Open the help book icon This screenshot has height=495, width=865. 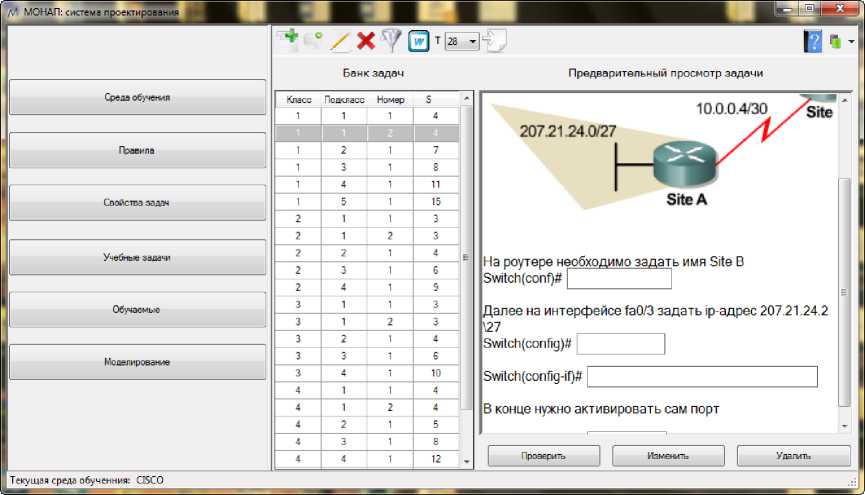click(813, 41)
